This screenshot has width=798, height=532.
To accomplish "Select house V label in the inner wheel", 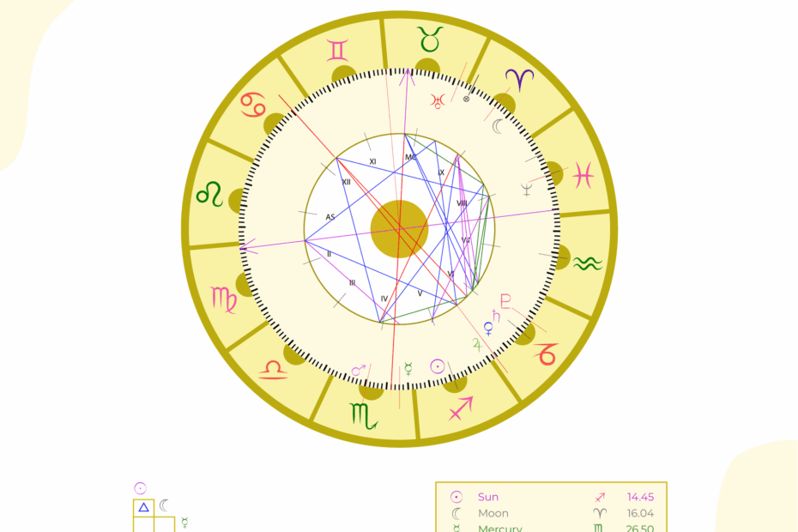I will [420, 293].
